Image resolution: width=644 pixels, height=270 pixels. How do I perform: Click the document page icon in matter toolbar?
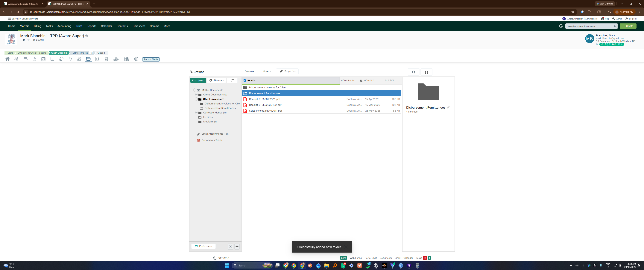click(34, 59)
